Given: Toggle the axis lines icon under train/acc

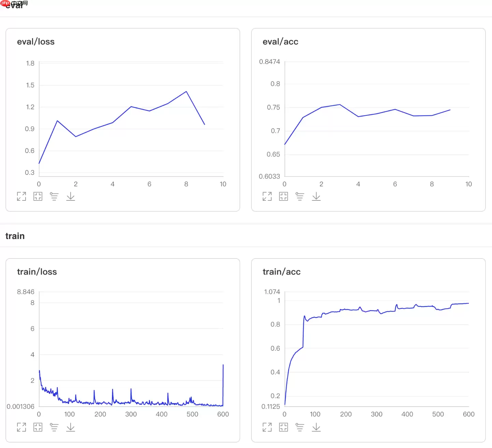Looking at the screenshot, I should [x=300, y=427].
